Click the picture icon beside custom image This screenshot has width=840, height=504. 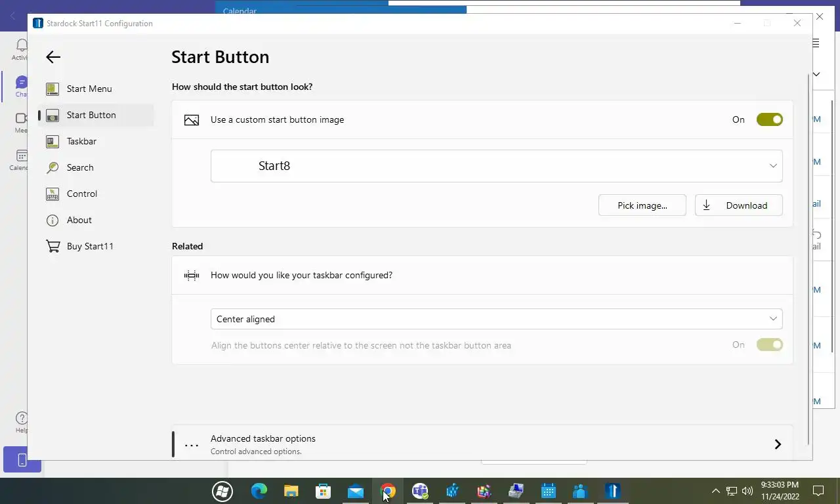192,120
